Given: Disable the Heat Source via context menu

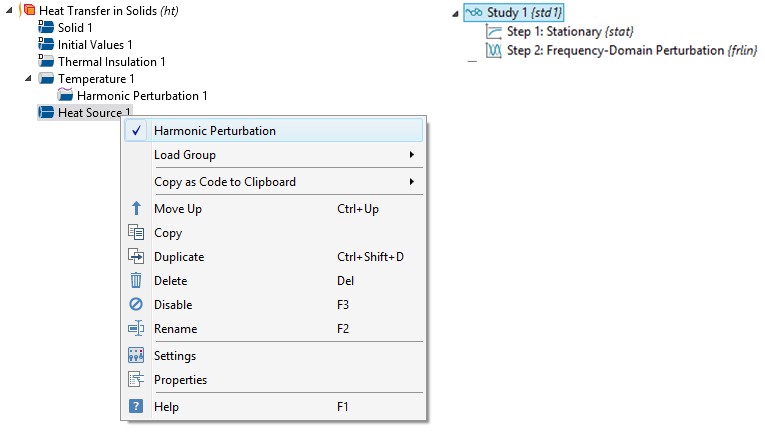Looking at the screenshot, I should pos(173,305).
